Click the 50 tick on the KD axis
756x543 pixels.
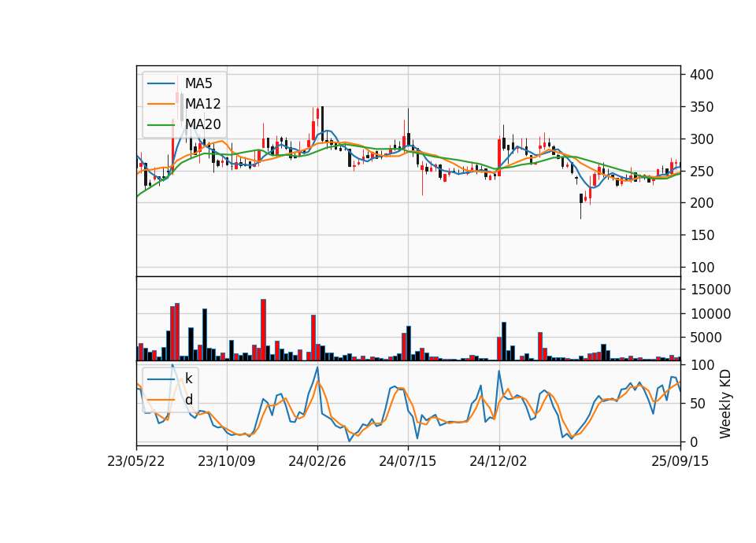click(x=698, y=404)
